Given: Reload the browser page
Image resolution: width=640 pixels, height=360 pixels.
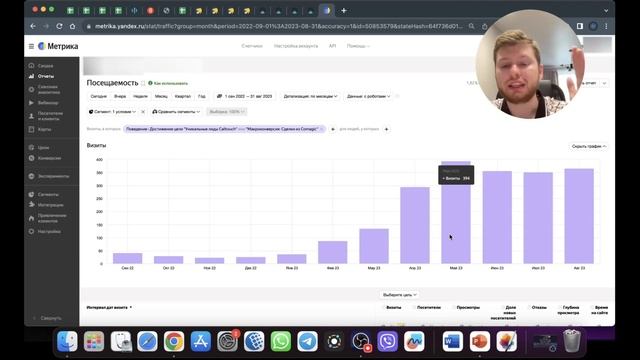Looking at the screenshot, I should pyautogui.click(x=59, y=26).
